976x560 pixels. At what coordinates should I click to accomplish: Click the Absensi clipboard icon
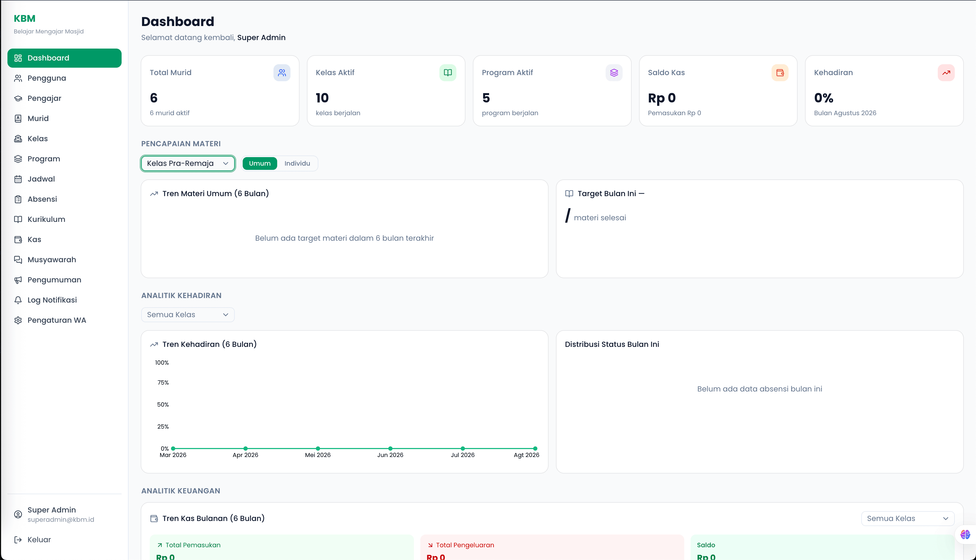tap(18, 199)
